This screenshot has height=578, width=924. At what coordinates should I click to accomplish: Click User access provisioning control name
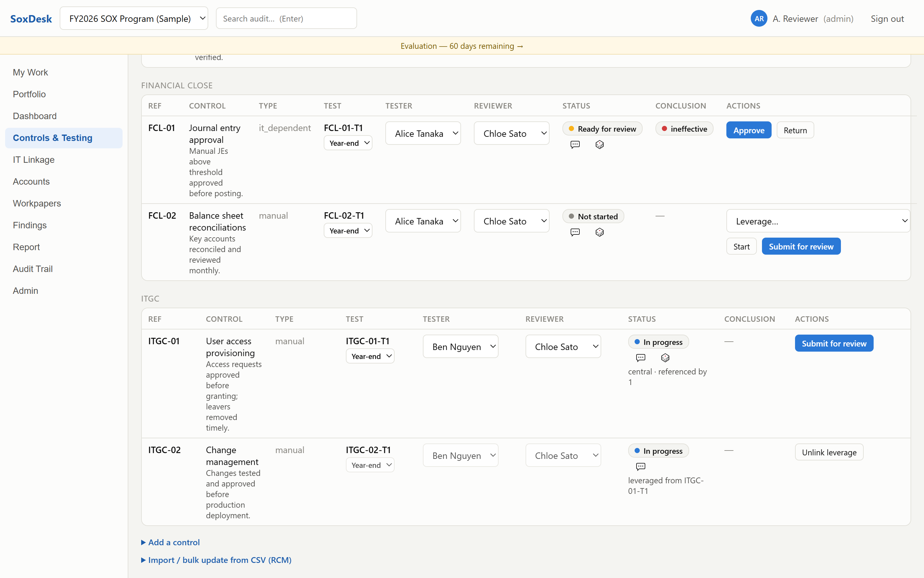230,347
